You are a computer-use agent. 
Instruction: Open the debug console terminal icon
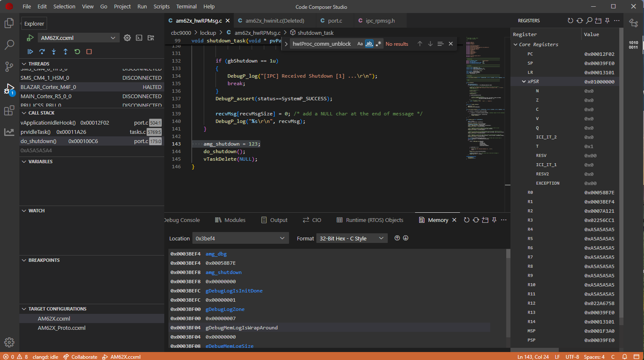pos(139,38)
